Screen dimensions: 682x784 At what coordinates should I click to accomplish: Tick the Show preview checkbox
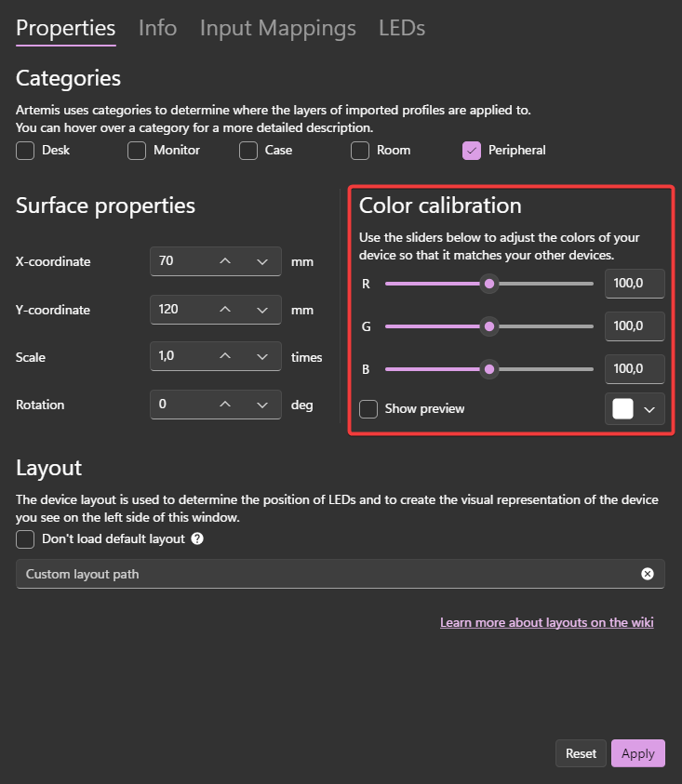pyautogui.click(x=368, y=409)
